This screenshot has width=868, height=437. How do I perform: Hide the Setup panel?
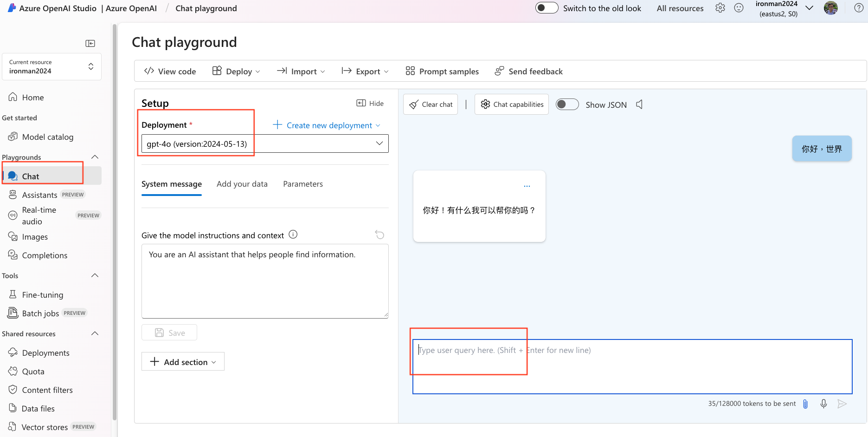tap(370, 103)
